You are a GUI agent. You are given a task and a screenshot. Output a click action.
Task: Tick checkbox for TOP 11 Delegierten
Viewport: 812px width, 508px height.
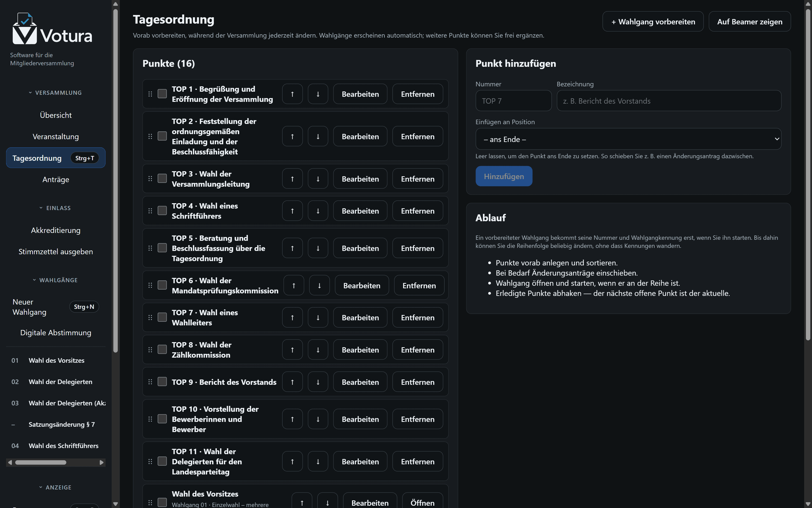pyautogui.click(x=162, y=461)
